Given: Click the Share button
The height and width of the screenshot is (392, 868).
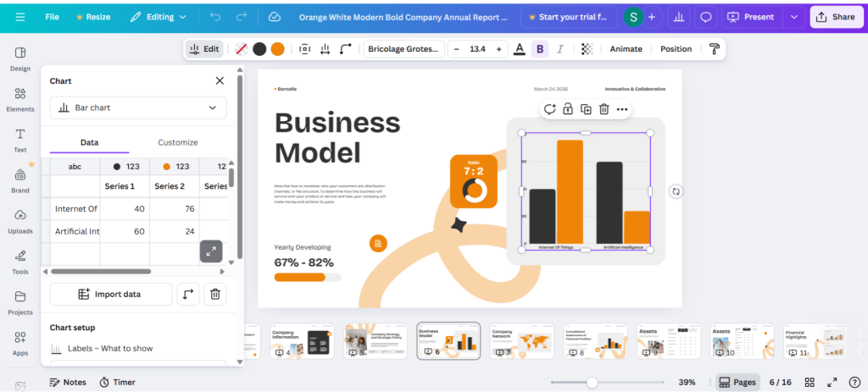Looking at the screenshot, I should pos(837,17).
